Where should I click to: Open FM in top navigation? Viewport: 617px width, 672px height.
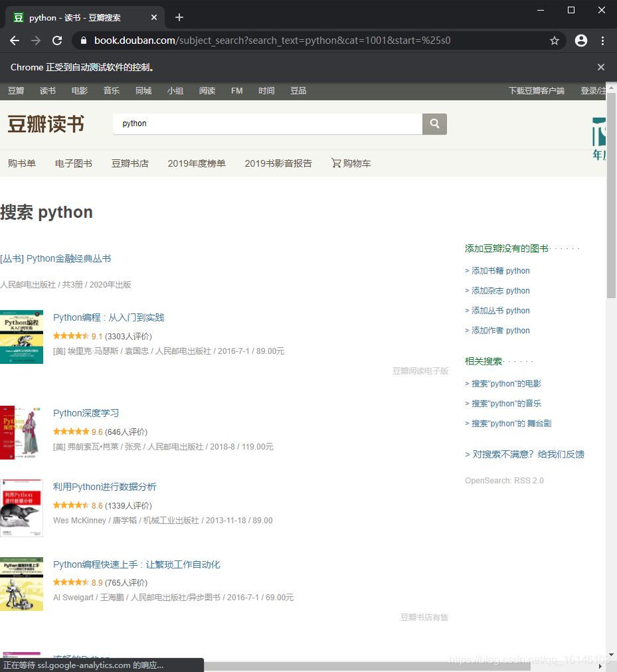pyautogui.click(x=236, y=91)
